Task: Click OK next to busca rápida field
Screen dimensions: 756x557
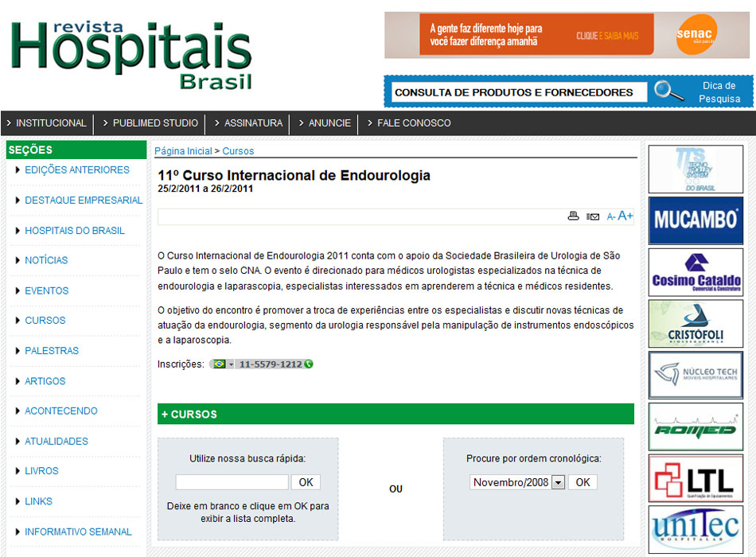Action: (x=306, y=482)
